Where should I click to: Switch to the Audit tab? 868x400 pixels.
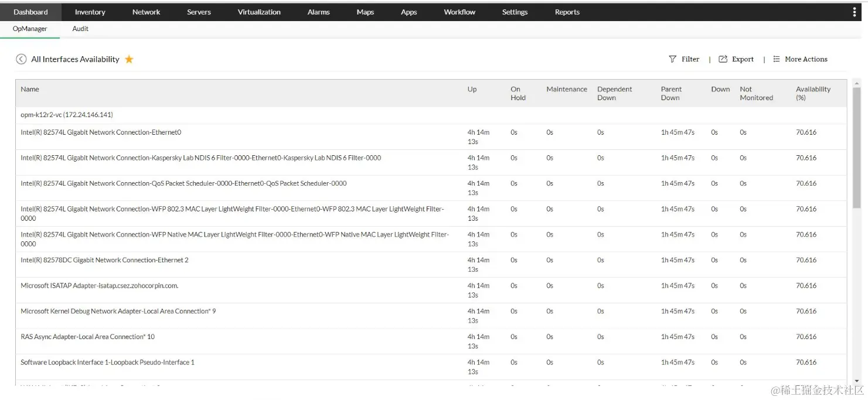click(x=80, y=28)
